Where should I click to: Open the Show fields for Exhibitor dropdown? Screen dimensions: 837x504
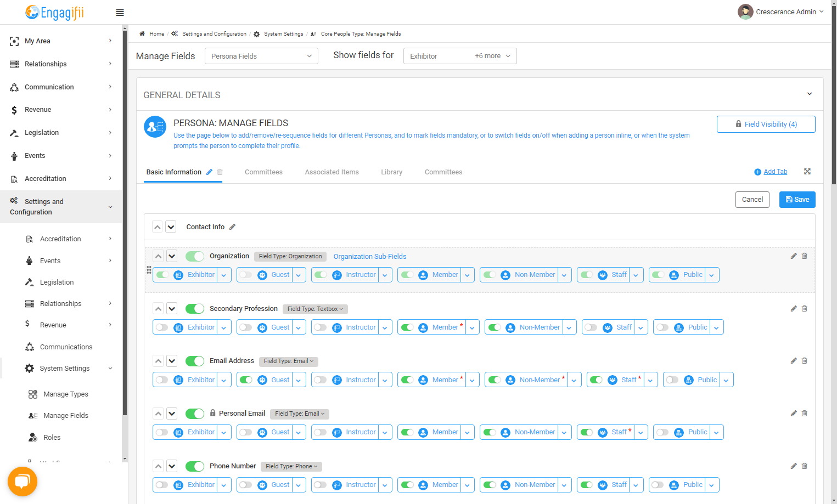point(460,56)
